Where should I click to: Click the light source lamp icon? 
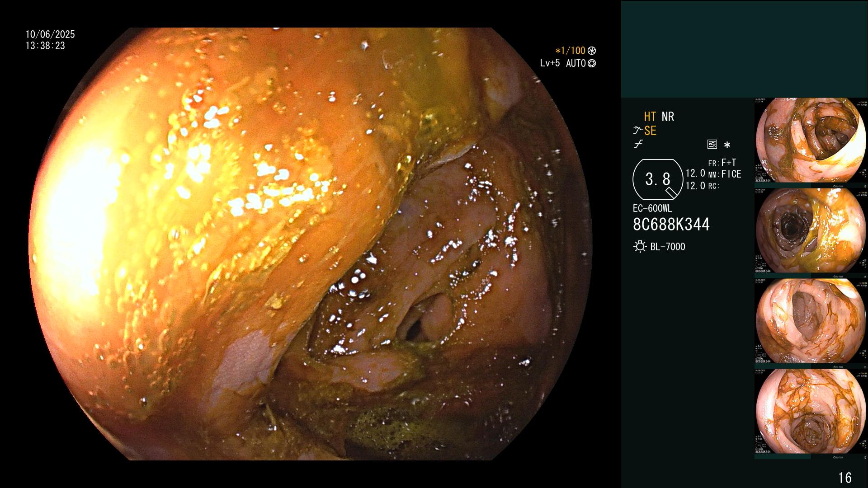click(640, 247)
